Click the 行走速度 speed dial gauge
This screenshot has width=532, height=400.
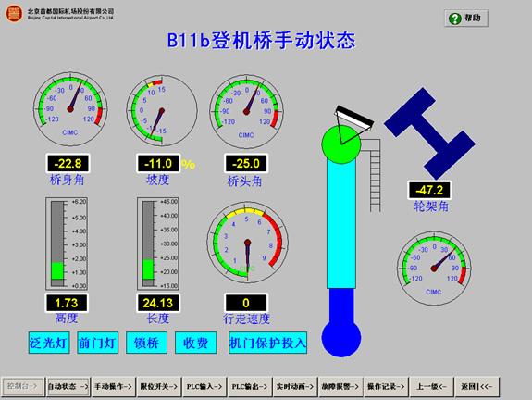[x=248, y=242]
